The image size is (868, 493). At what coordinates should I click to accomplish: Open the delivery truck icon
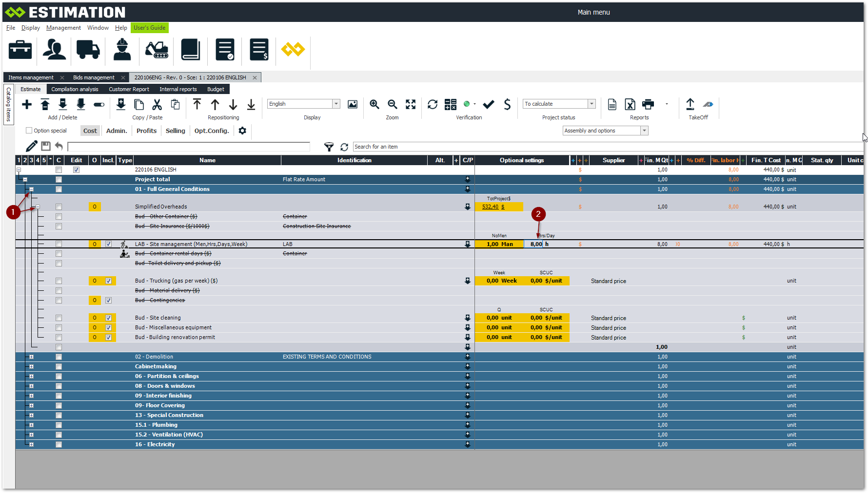(x=88, y=50)
